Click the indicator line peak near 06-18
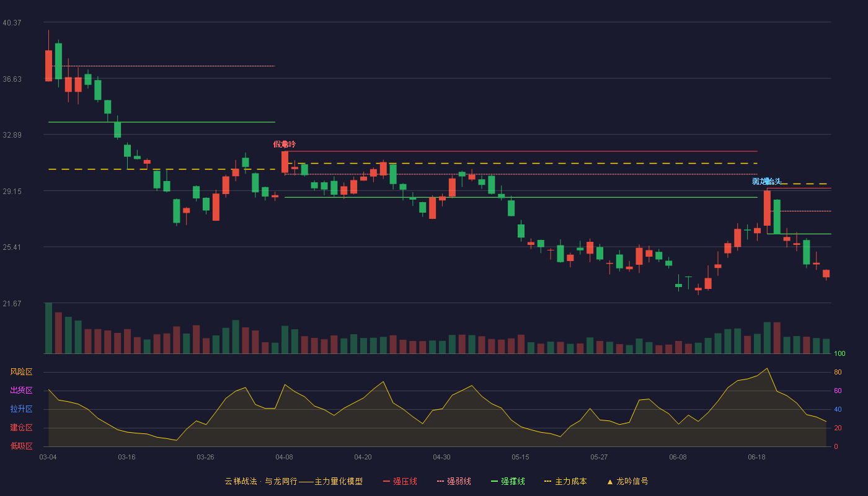The image size is (868, 496). click(x=767, y=368)
